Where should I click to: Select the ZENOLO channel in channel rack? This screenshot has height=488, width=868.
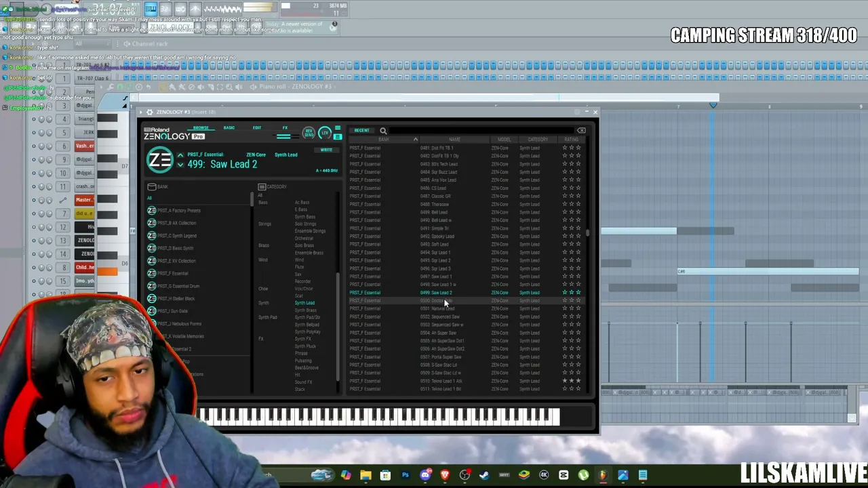(x=85, y=240)
